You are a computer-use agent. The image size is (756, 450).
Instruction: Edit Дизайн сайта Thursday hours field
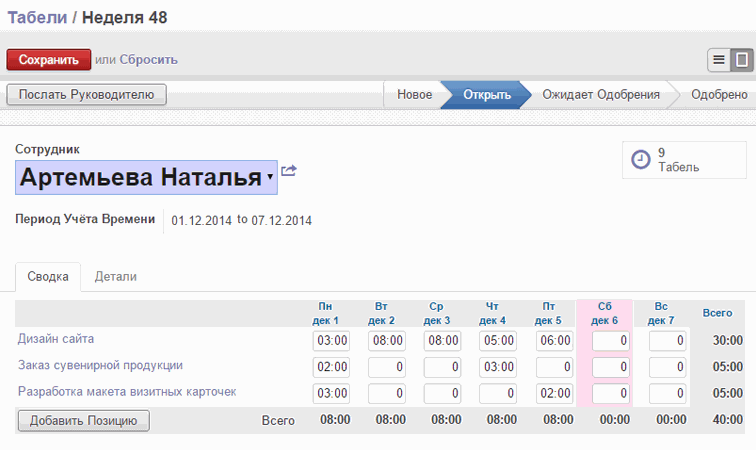(x=498, y=341)
